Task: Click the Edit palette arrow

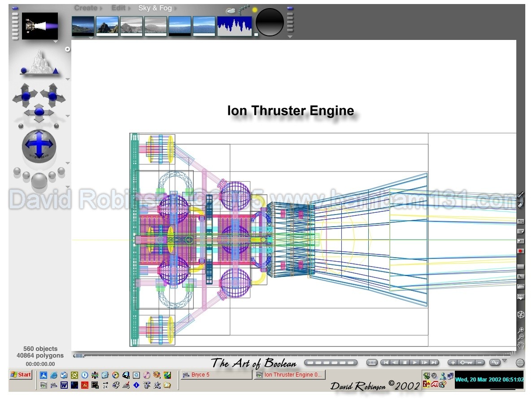Action: pyautogui.click(x=129, y=8)
